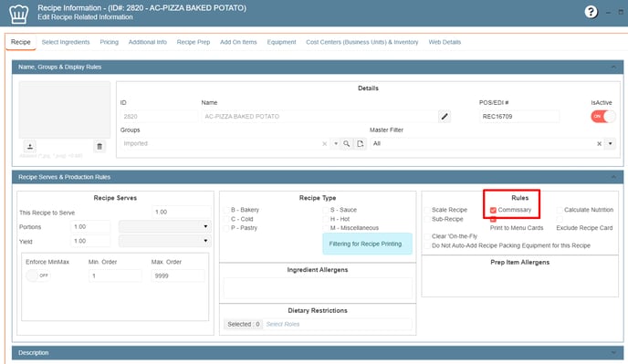Viewport: 628px width, 364px height.
Task: Open the Additional Info tab
Action: pyautogui.click(x=147, y=42)
